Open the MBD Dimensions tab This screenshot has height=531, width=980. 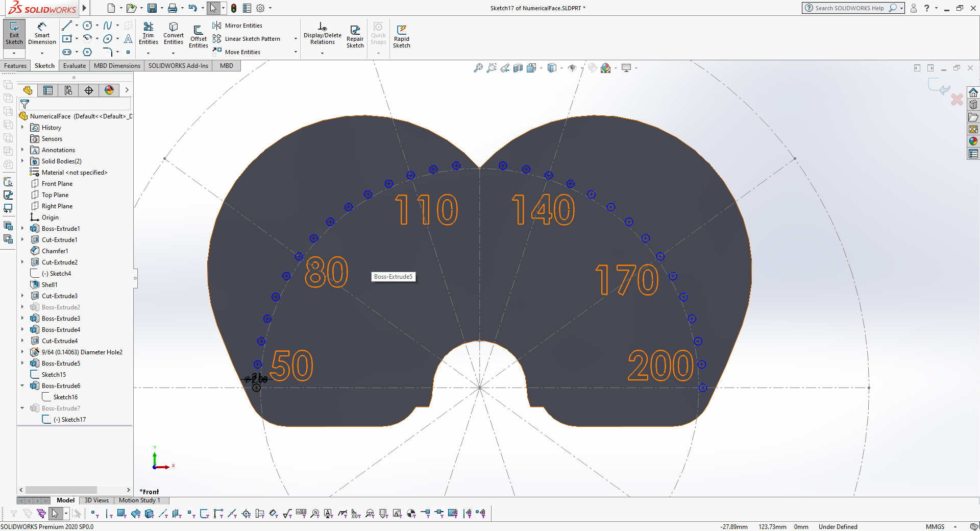[x=117, y=66]
